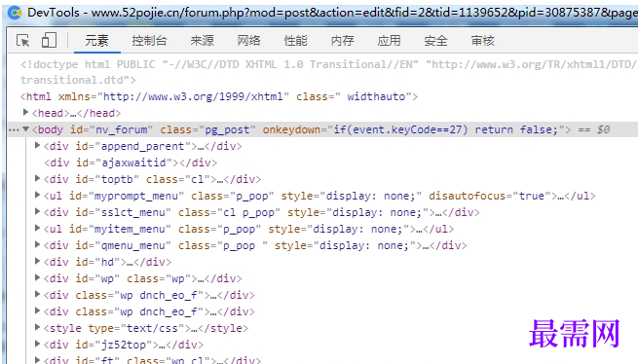Collapse the body nv_forum node
638x364 pixels.
(25, 129)
